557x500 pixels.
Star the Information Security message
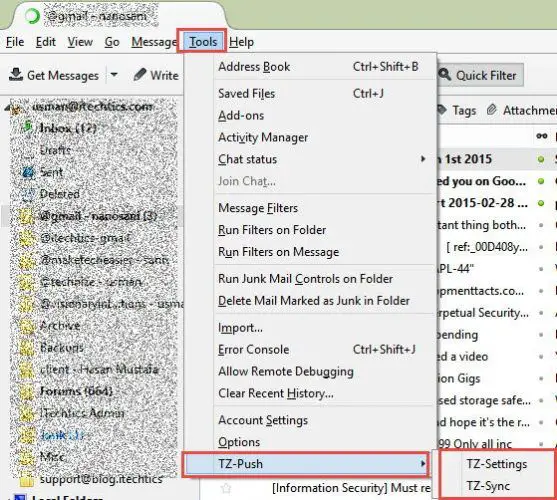[226, 489]
